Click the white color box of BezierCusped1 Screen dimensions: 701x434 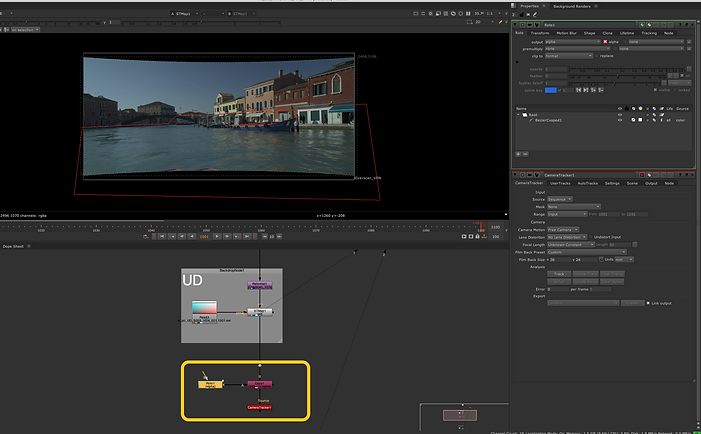[640, 120]
